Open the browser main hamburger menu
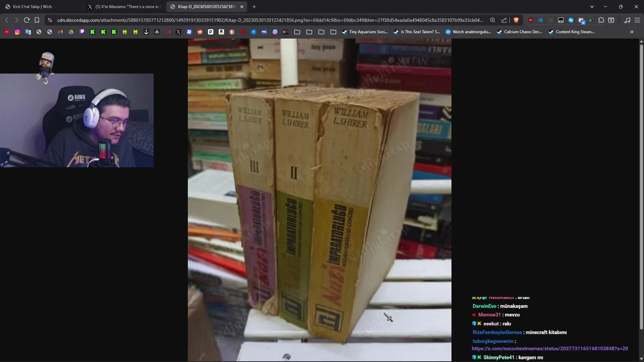Viewport: 644px width, 362px height. (x=637, y=20)
